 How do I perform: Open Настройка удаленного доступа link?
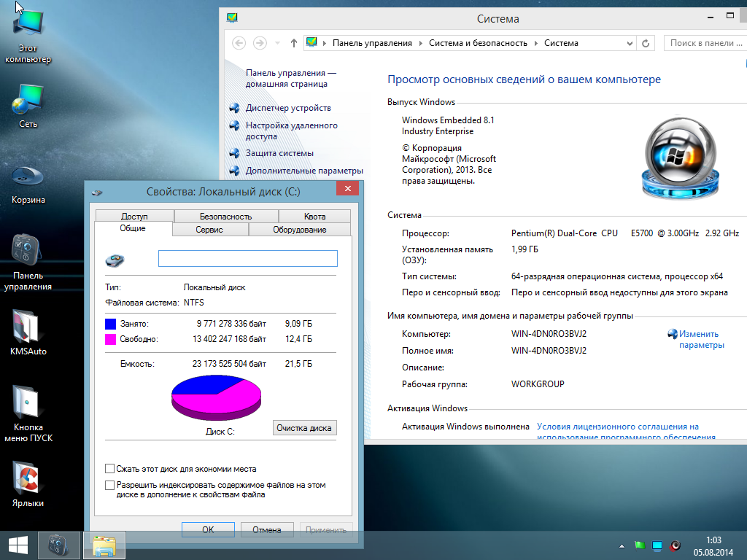click(292, 131)
